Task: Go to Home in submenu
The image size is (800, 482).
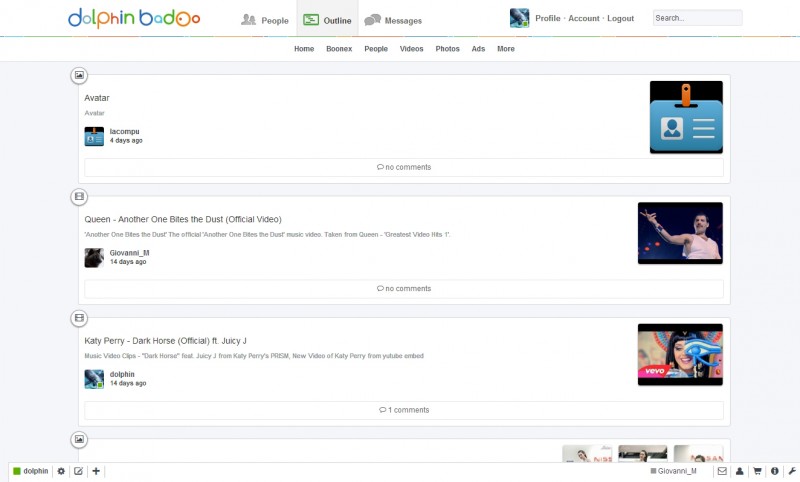Action: (304, 49)
